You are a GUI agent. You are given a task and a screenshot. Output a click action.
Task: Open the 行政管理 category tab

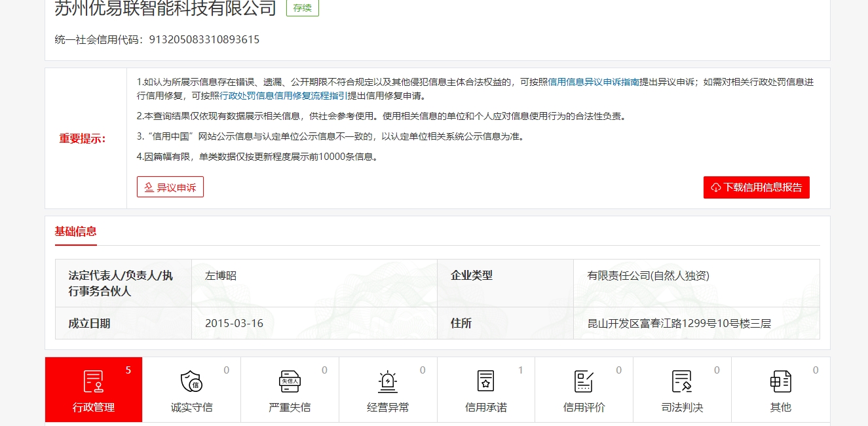(x=94, y=389)
